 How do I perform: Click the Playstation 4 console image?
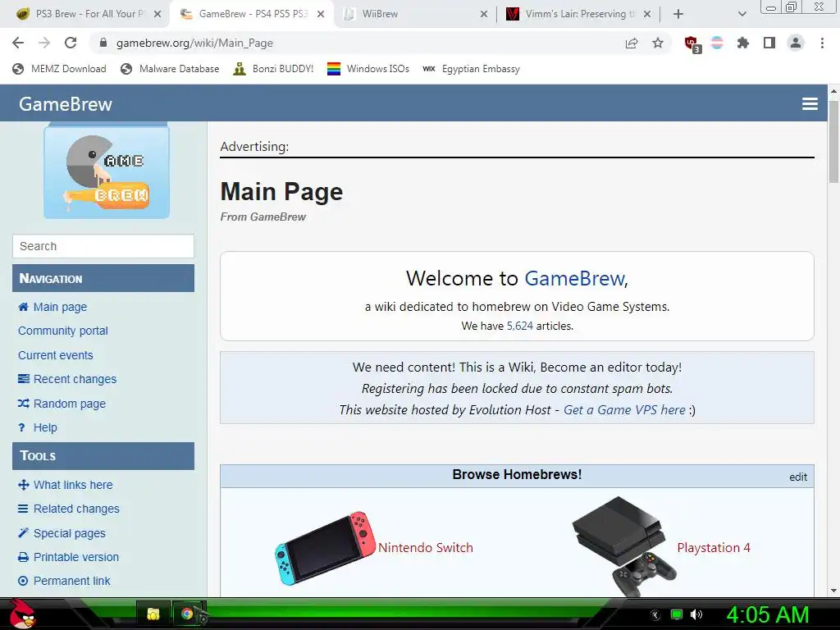(624, 546)
